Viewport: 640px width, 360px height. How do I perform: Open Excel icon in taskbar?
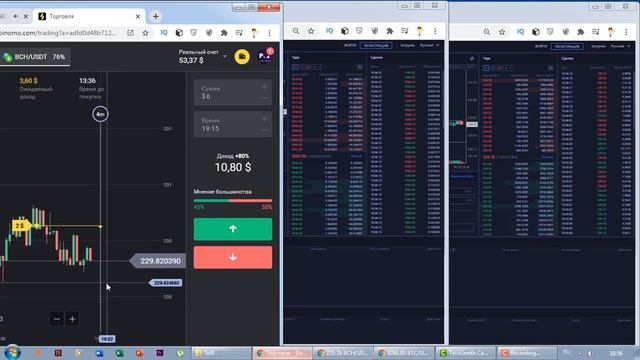tap(119, 353)
